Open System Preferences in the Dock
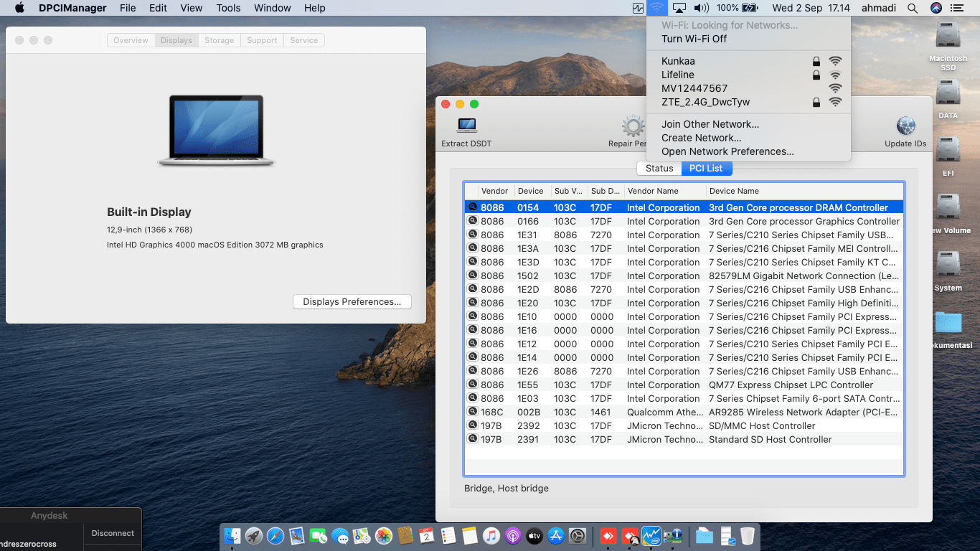Screen dimensions: 980x551 tap(578, 535)
